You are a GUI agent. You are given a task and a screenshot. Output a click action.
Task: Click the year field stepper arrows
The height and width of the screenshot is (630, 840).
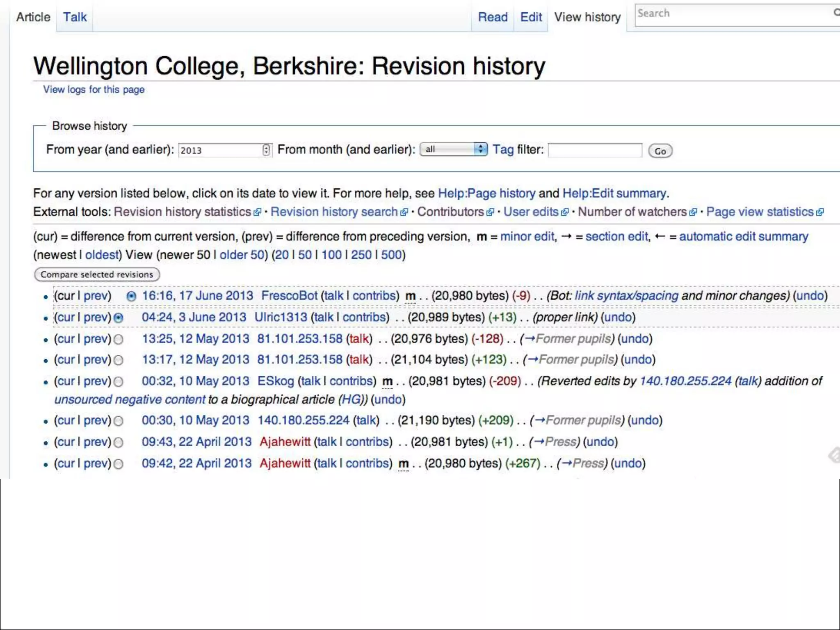[x=266, y=150]
